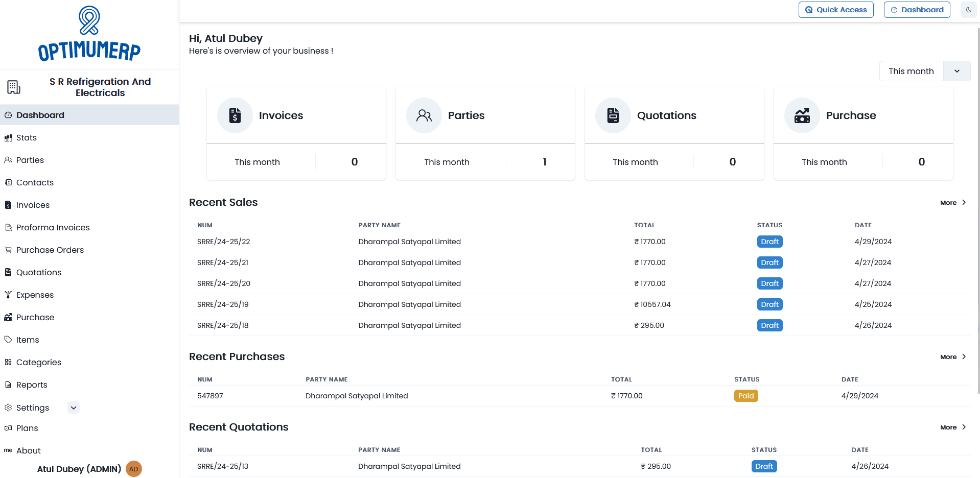This screenshot has width=980, height=478.
Task: Click the total ₹ 10557.04
Action: [x=652, y=304]
